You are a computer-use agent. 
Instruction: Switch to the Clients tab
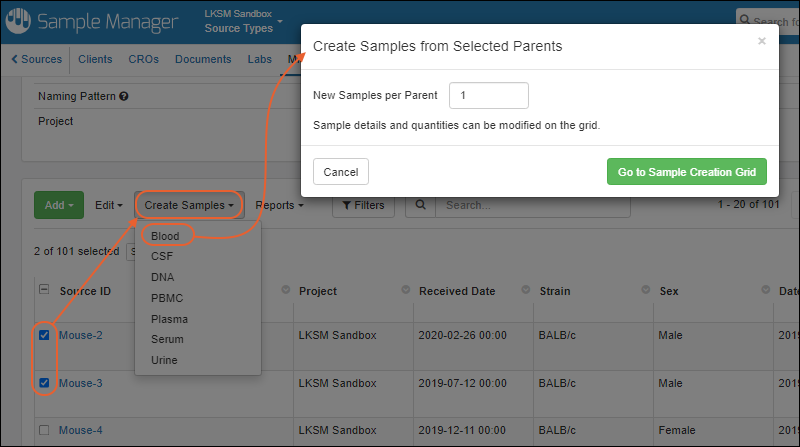(x=96, y=59)
